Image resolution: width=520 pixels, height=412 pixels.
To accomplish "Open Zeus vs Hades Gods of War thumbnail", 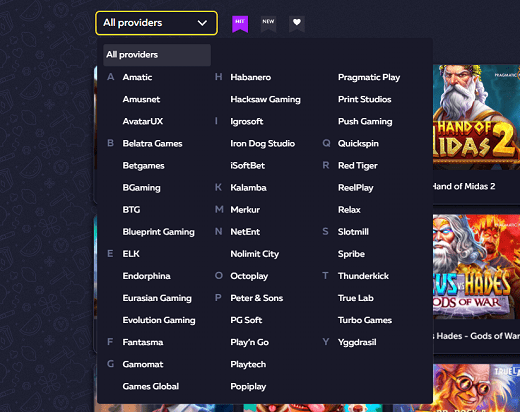I will tap(476, 267).
